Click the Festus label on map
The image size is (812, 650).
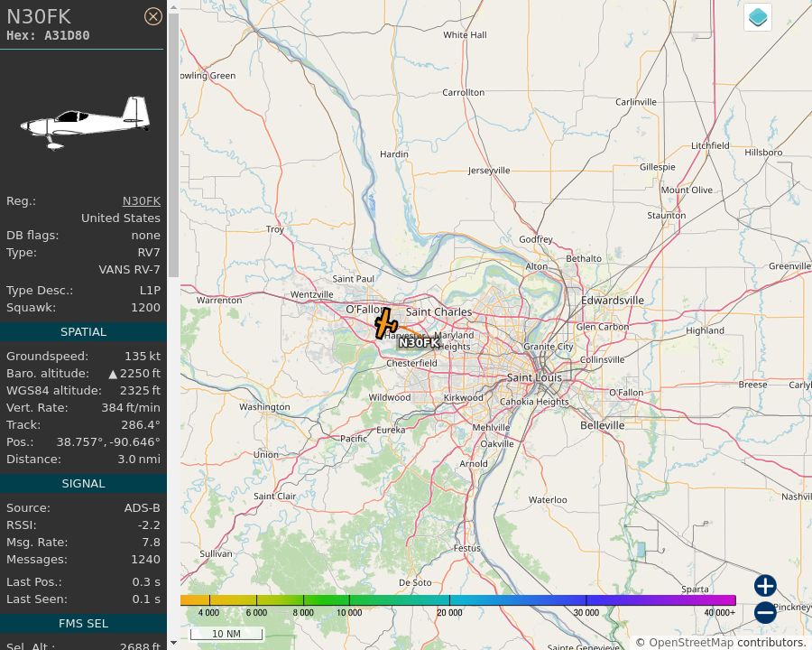pos(466,548)
